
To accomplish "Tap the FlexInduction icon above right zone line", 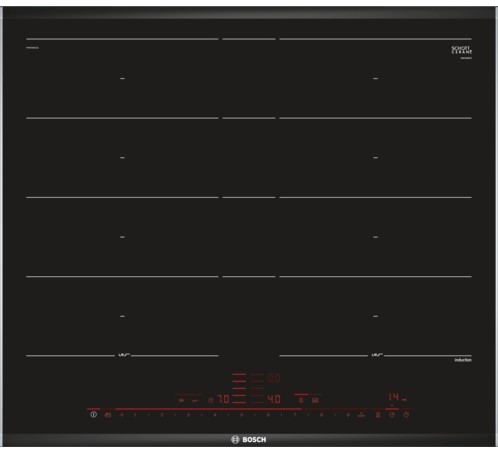I will tap(376, 355).
